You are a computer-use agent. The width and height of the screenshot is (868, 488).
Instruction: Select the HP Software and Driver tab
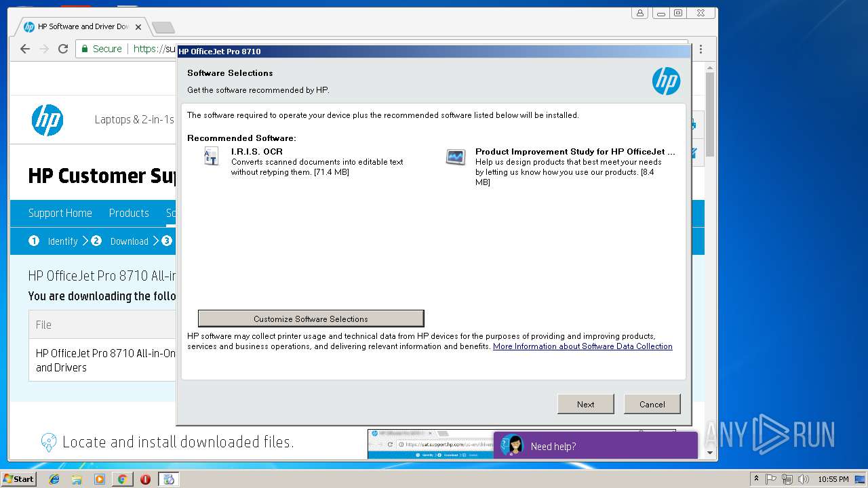[x=81, y=26]
